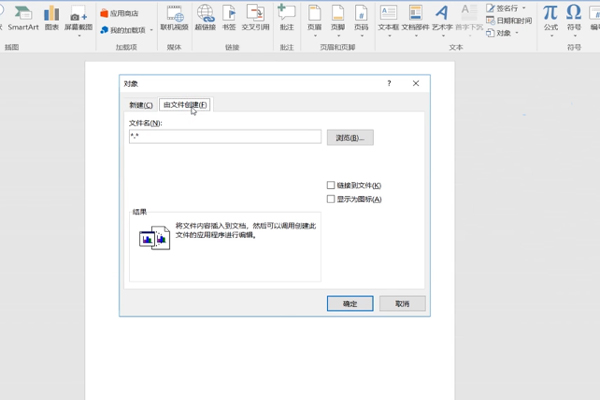Insert a symbol (符号)
Viewport: 600px width, 400px height.
[574, 18]
